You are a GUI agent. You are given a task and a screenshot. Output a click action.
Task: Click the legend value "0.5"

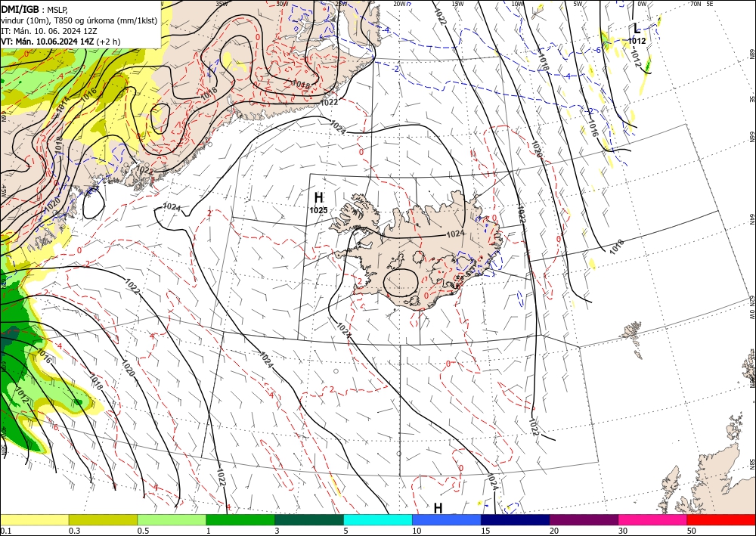coord(143,531)
